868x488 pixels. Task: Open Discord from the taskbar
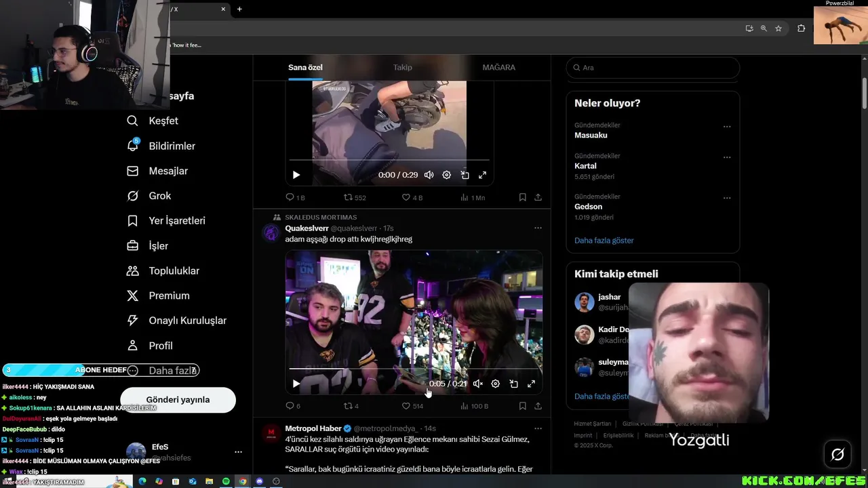click(259, 481)
